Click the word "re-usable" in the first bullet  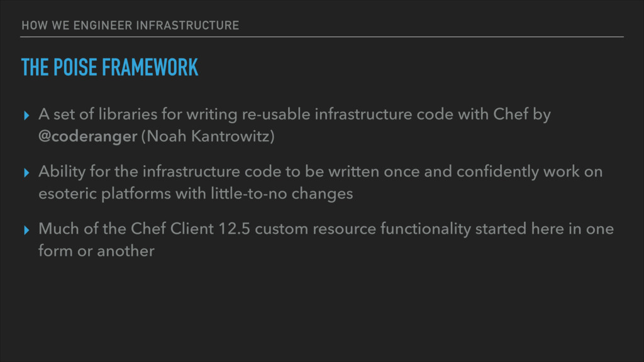[x=276, y=114]
